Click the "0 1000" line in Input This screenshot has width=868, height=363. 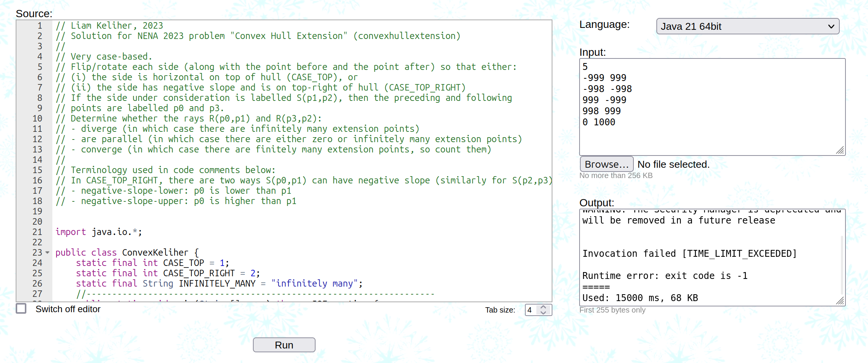[599, 122]
